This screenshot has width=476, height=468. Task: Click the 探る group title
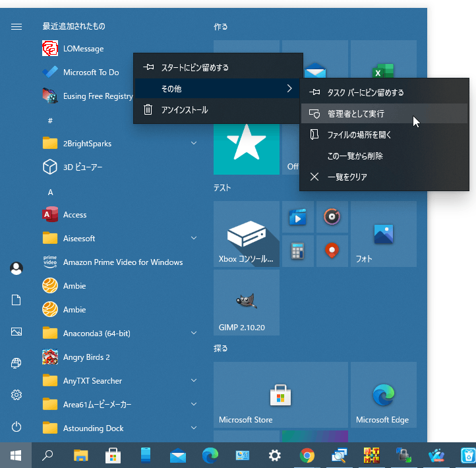pyautogui.click(x=221, y=349)
